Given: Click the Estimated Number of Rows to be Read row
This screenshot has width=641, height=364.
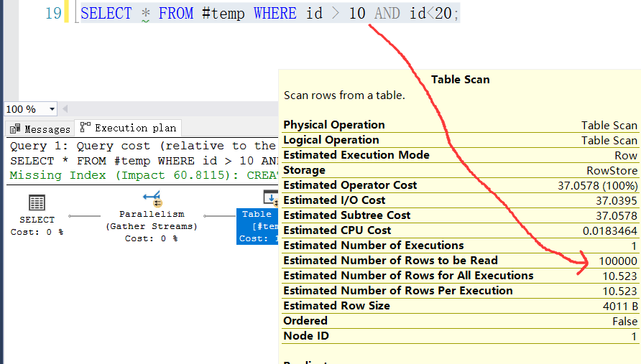Looking at the screenshot, I should [x=460, y=261].
